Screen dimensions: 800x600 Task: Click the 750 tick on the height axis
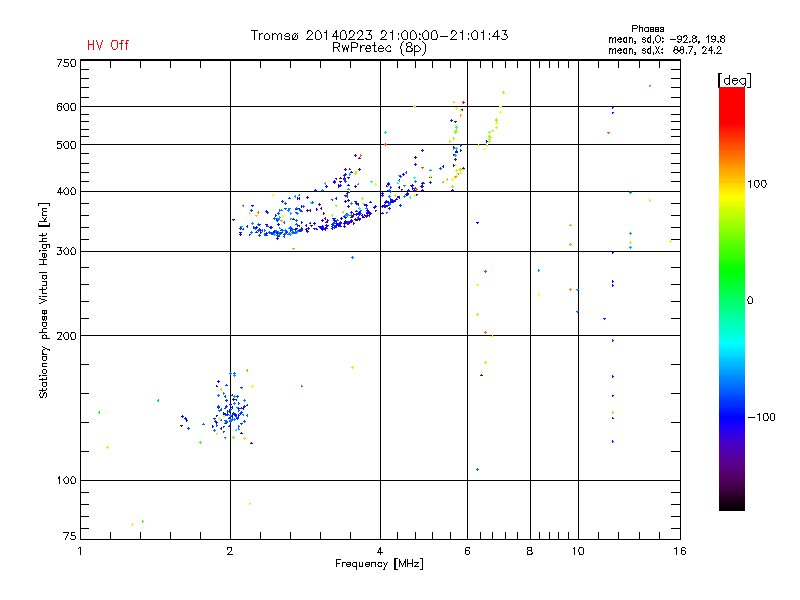65,63
